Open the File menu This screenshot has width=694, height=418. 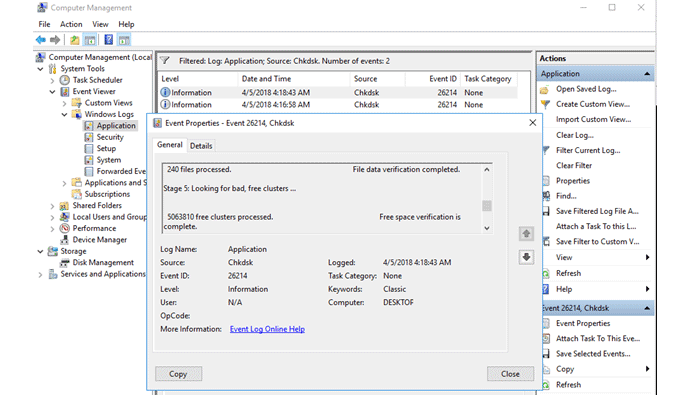44,24
